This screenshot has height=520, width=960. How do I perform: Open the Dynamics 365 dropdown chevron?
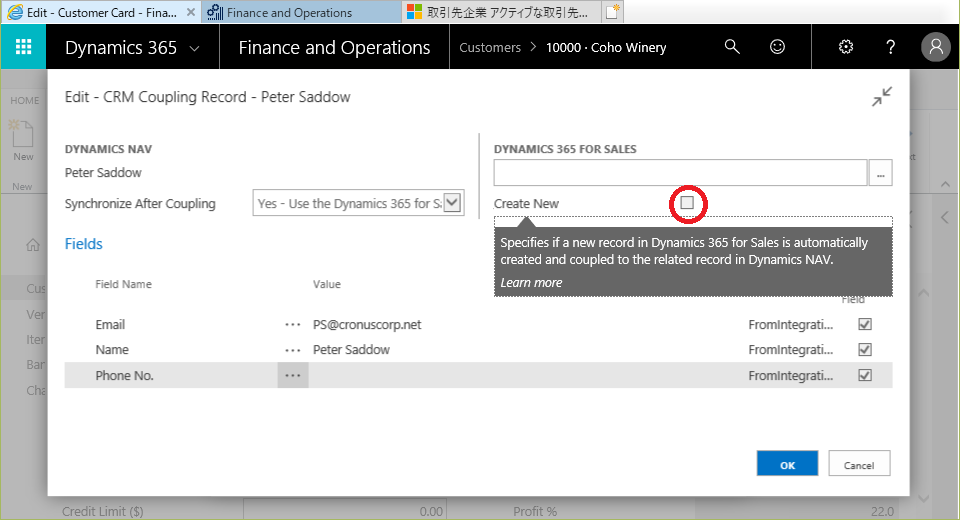195,48
